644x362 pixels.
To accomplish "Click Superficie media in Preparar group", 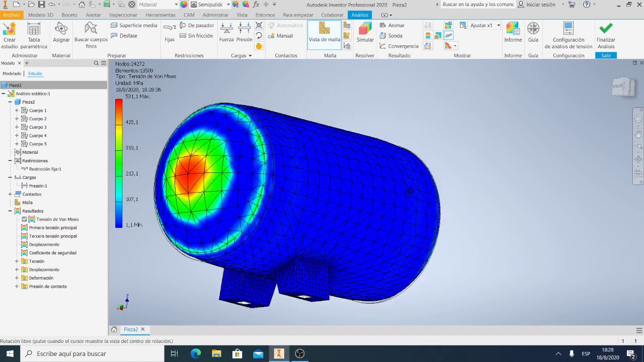I will pos(133,25).
